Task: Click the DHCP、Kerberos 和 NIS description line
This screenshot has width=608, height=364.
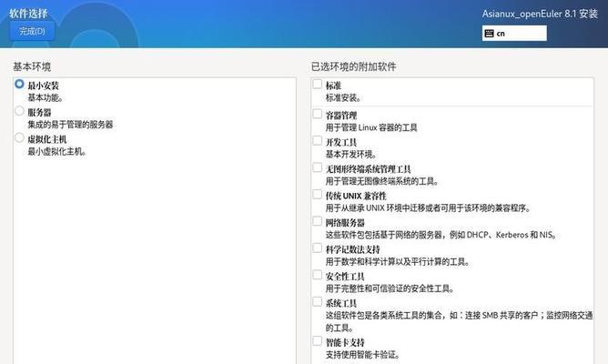Action: tap(441, 235)
